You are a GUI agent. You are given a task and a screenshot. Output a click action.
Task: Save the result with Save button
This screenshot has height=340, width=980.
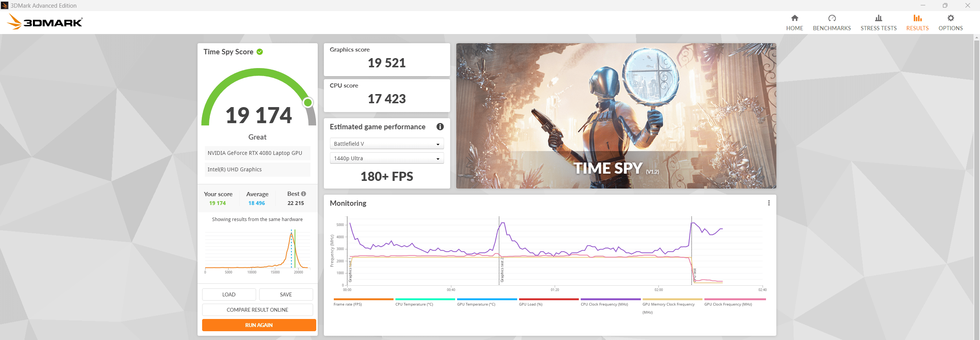pos(286,294)
